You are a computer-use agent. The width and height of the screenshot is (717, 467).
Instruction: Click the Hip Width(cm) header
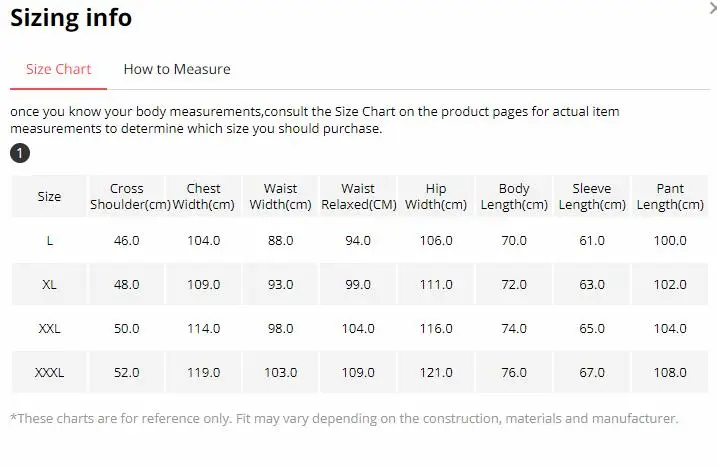pyautogui.click(x=436, y=196)
